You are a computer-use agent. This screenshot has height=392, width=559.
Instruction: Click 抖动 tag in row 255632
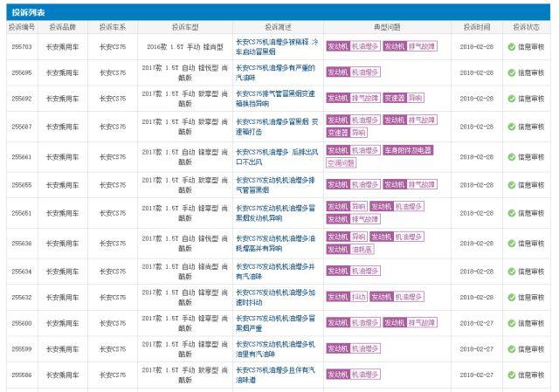click(x=359, y=297)
